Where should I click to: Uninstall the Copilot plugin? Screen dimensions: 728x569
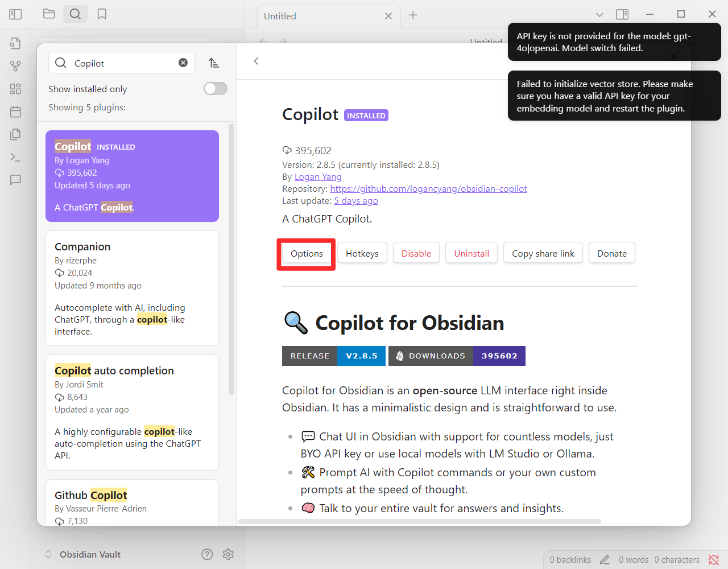click(471, 253)
